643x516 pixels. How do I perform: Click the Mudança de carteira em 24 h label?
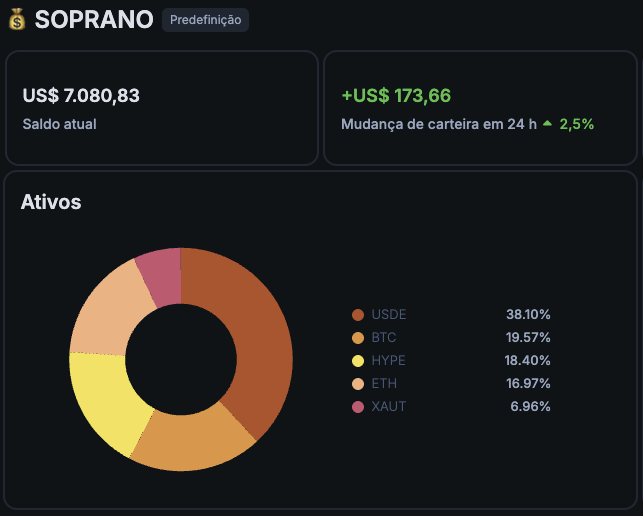[x=439, y=124]
